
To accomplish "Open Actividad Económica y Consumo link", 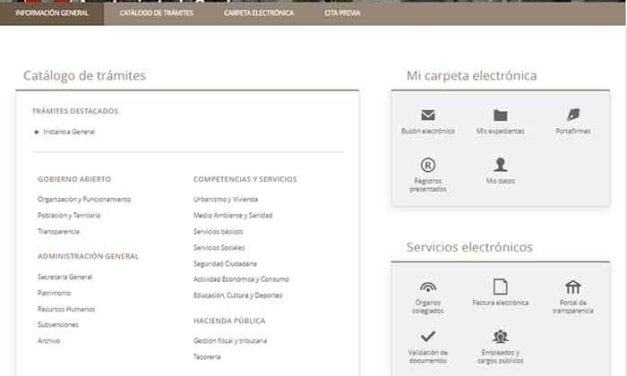I will 241,279.
